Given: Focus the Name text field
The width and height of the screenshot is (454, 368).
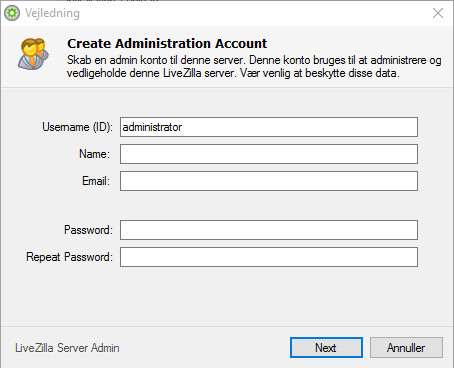Looking at the screenshot, I should [x=269, y=154].
